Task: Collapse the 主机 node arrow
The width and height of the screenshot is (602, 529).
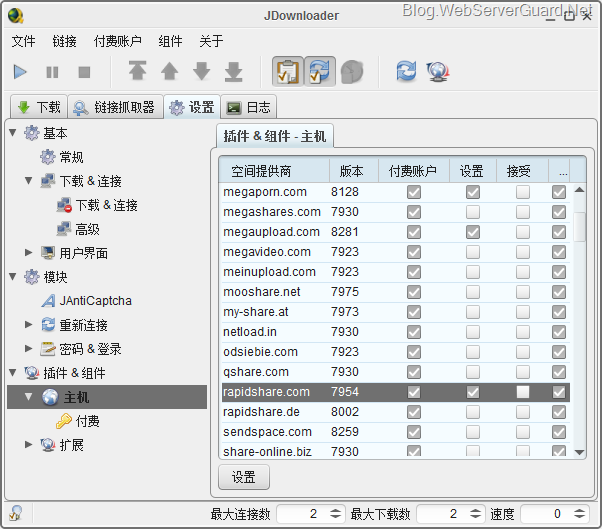Action: [28, 397]
